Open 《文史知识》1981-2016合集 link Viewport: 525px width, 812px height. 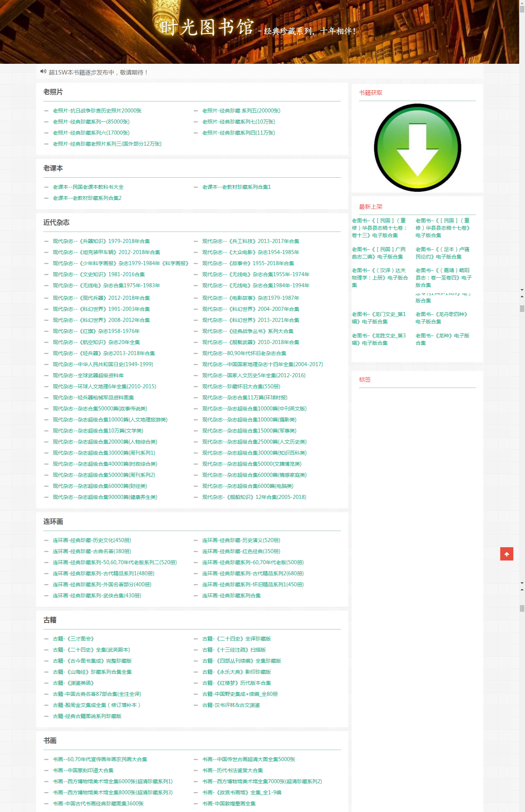point(99,274)
